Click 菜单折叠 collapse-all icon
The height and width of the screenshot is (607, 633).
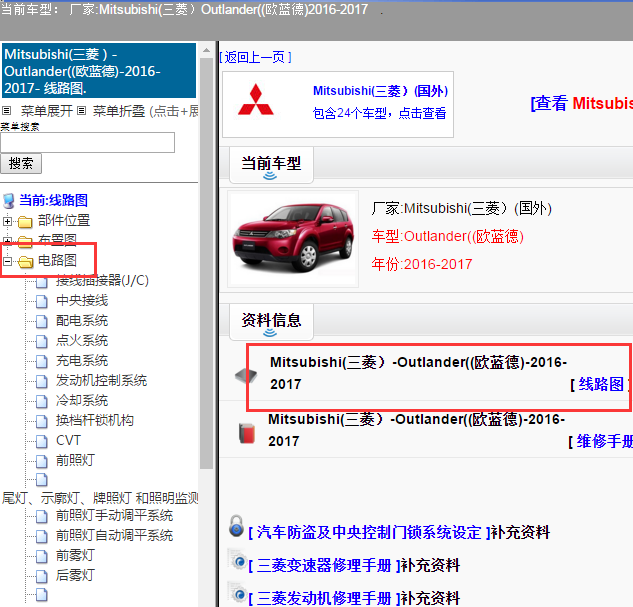tap(82, 110)
